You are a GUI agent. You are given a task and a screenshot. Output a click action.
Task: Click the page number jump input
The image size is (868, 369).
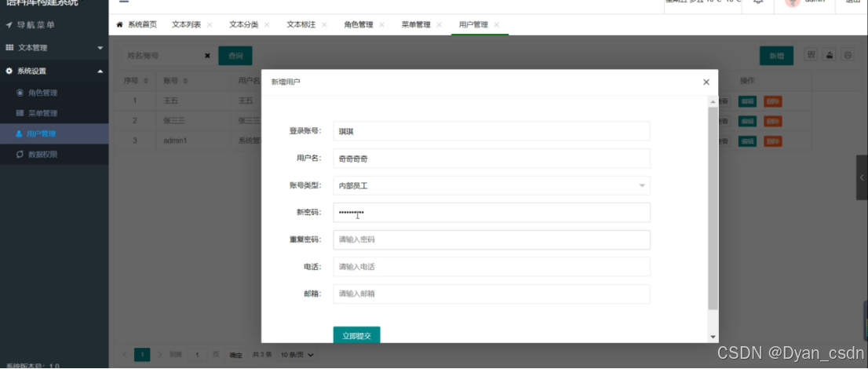196,355
